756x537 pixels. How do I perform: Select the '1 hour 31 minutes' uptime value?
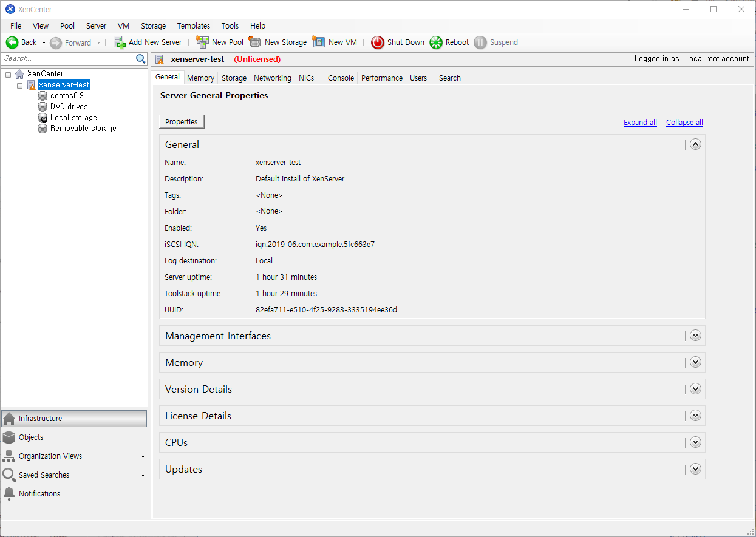click(287, 277)
